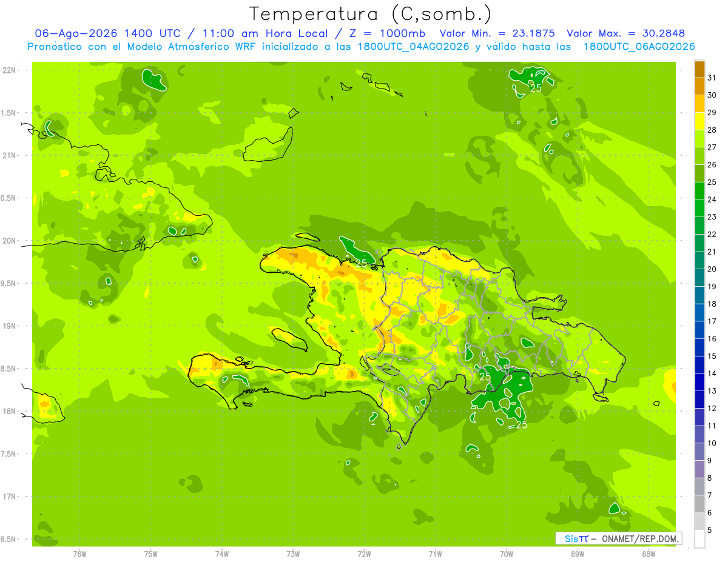Click the "68W" longitude axis label
728x562 pixels.
[649, 555]
